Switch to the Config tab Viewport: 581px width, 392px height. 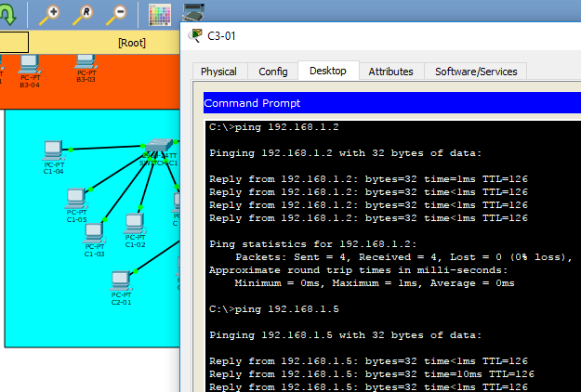click(x=273, y=72)
